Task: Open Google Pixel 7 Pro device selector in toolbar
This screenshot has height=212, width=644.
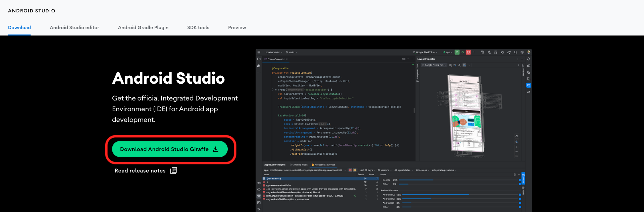Action: (x=425, y=52)
